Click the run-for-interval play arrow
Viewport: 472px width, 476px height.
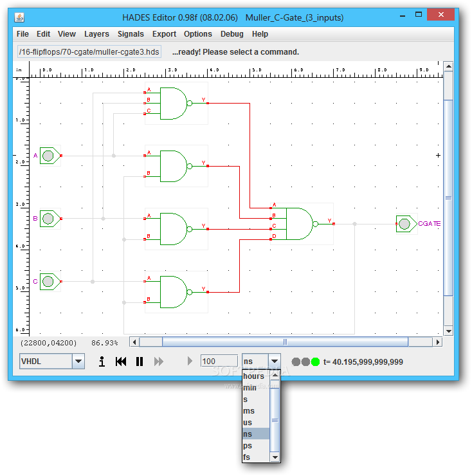point(190,362)
